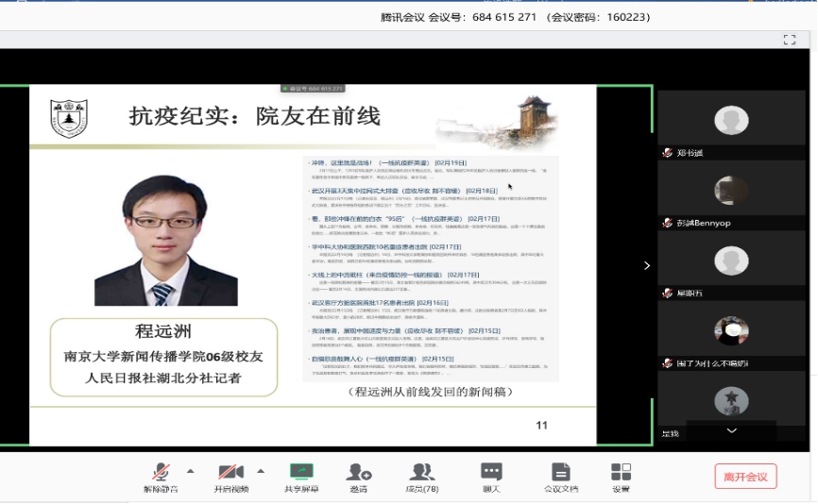This screenshot has height=504, width=818.
Task: Open the chat (聊天) window
Action: point(491,476)
